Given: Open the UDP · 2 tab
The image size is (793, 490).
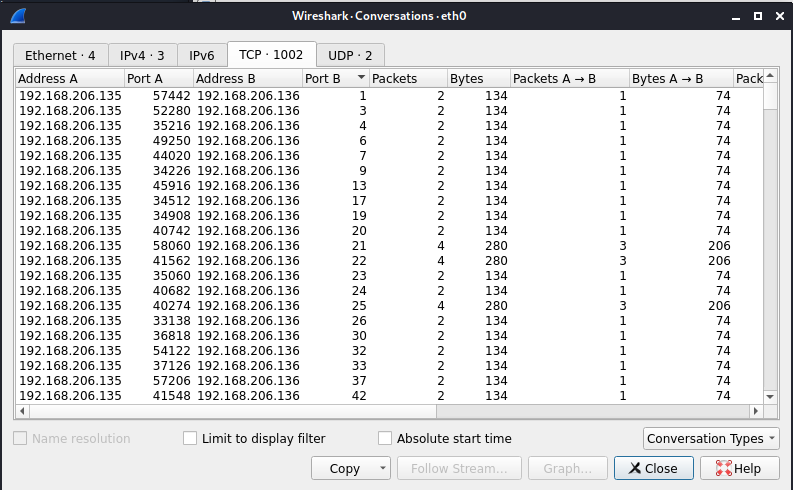Looking at the screenshot, I should [x=350, y=55].
